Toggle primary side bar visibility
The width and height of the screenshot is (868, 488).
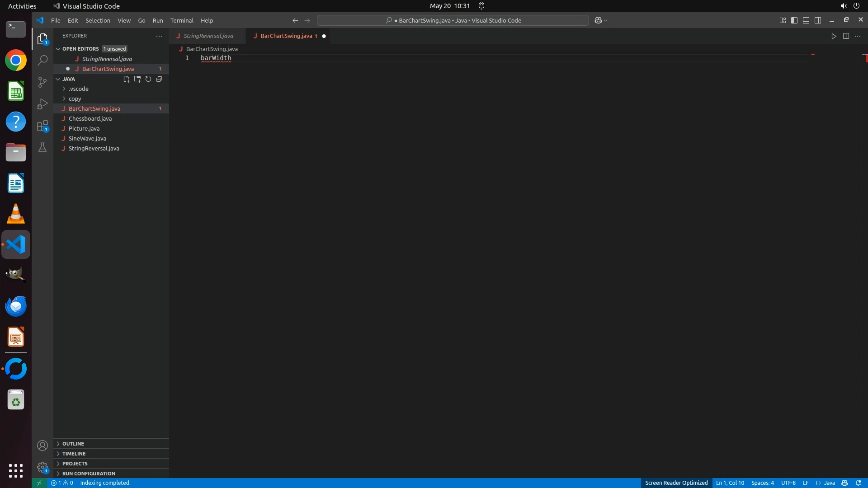(x=794, y=20)
